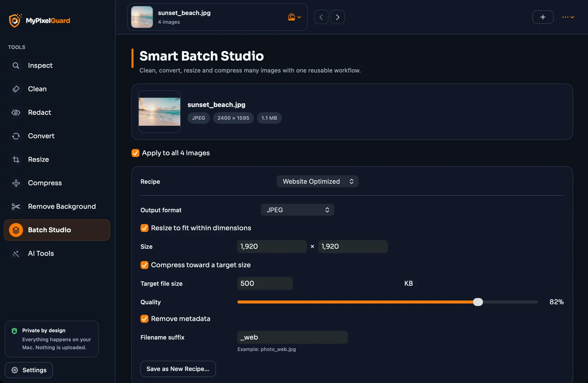Click the green Private by design shield
Viewport: 588px width, 383px height.
point(14,331)
